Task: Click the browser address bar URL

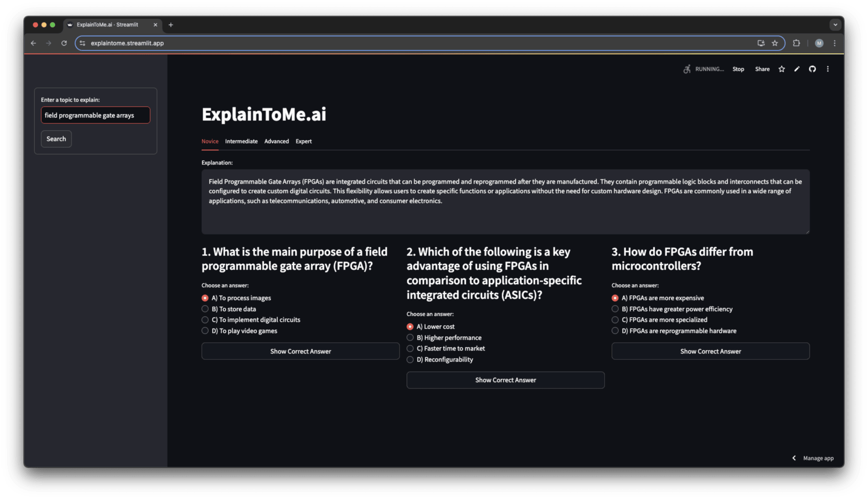Action: click(127, 43)
